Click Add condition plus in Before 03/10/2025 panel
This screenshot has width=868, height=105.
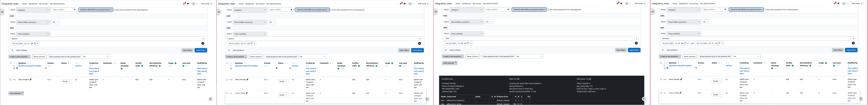[13, 50]
